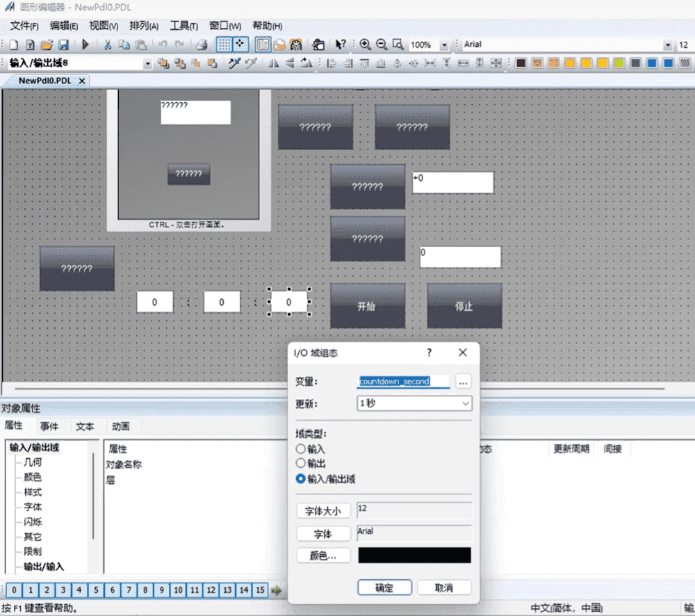Image resolution: width=695 pixels, height=616 pixels.
Task: Click the black color swatch in dialog
Action: point(414,555)
